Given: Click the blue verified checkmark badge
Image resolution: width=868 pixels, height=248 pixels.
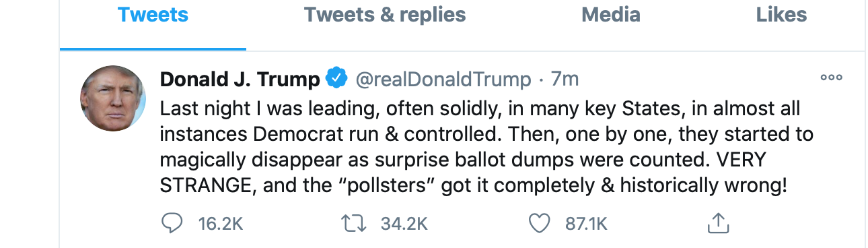Looking at the screenshot, I should [336, 79].
